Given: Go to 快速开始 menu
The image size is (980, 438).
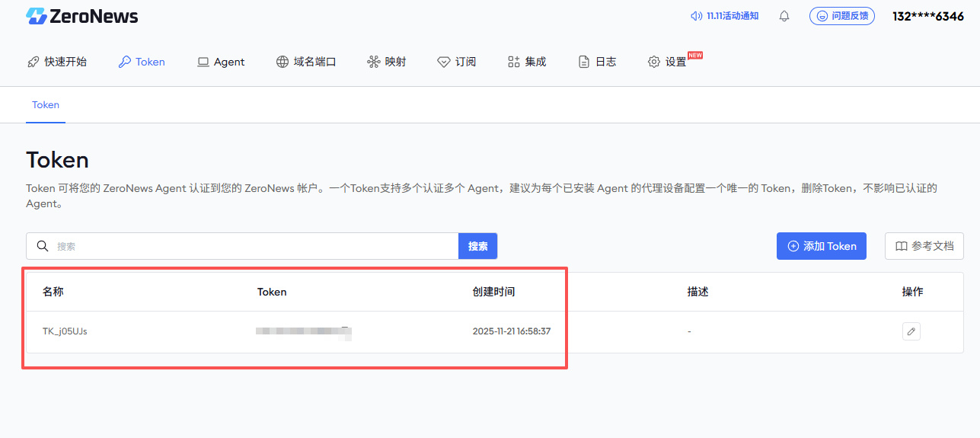Looking at the screenshot, I should (57, 62).
